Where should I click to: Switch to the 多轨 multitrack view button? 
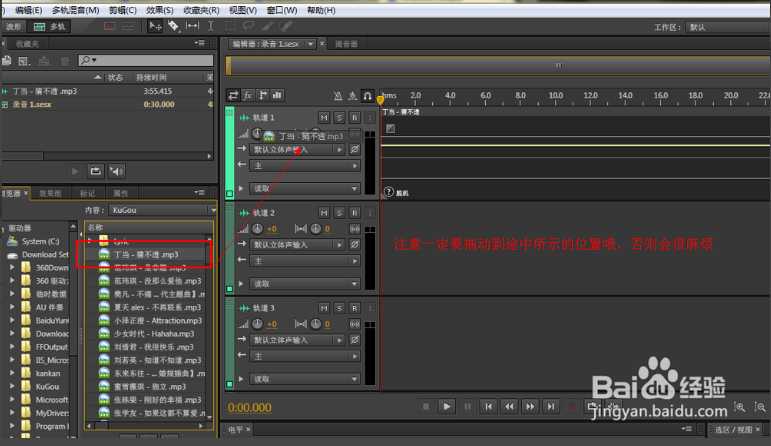[49, 27]
